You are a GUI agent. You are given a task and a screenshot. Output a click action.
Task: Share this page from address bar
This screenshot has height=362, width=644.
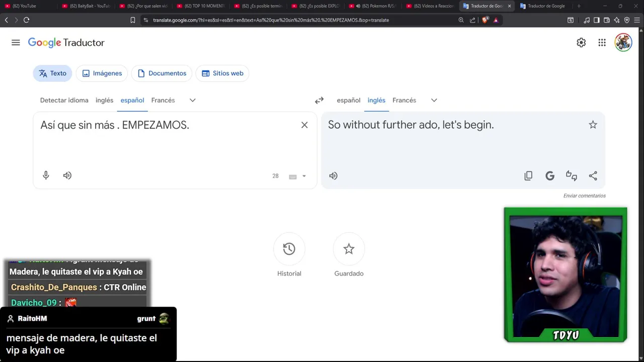472,20
